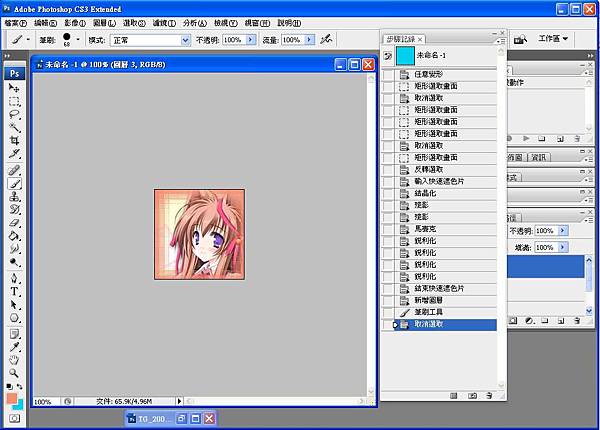Screen dimensions: 600x430
Task: Swap foreground and background colors
Action: pos(20,387)
